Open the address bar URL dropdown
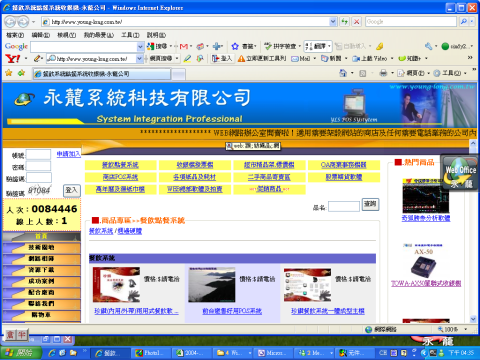The image size is (480, 360). coord(333,22)
